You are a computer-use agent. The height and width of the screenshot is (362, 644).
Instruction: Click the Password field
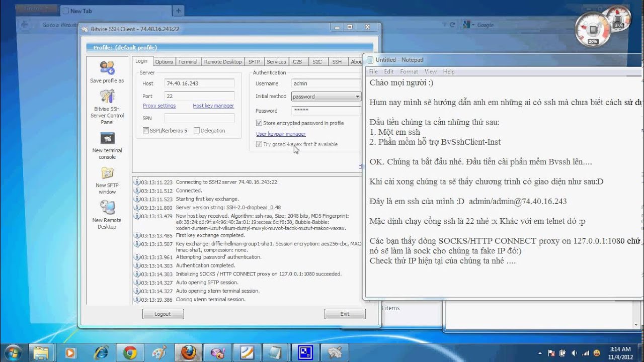[327, 110]
